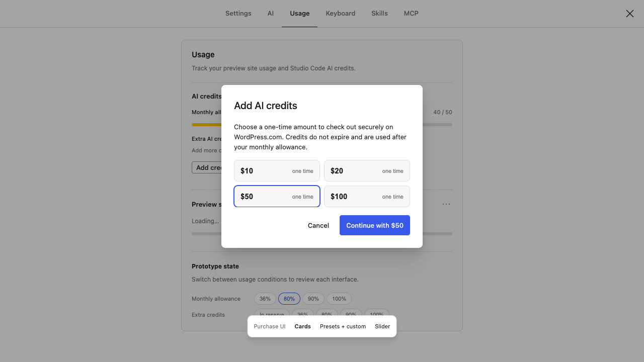Viewport: 644px width, 362px height.
Task: Click the monthly allowance progress bar
Action: (322, 125)
